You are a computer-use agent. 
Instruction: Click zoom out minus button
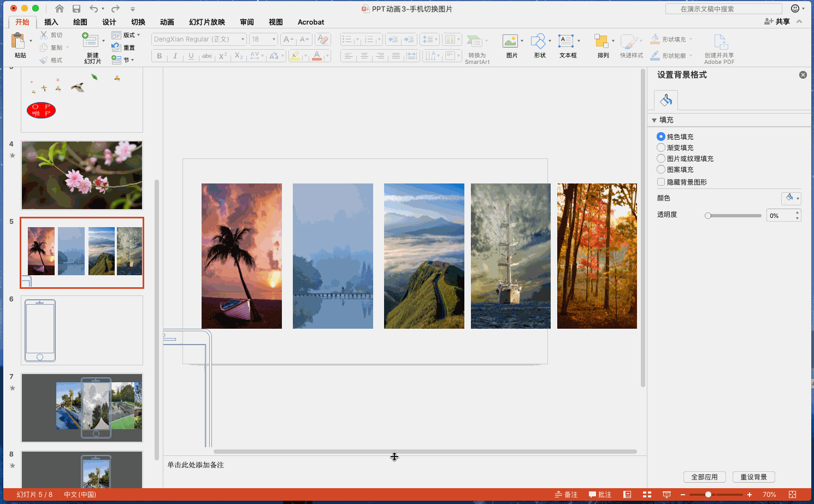(x=682, y=495)
